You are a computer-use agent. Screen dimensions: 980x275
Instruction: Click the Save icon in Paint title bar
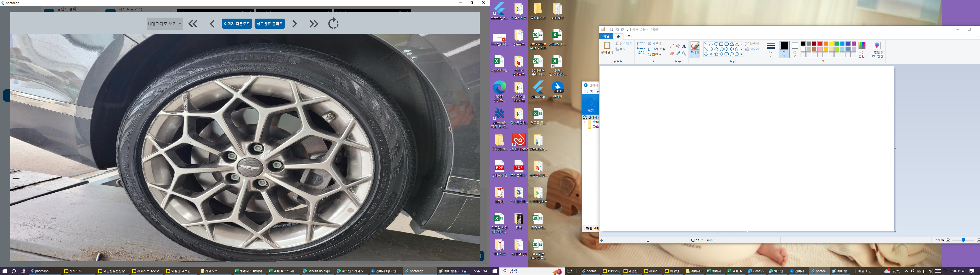point(611,30)
